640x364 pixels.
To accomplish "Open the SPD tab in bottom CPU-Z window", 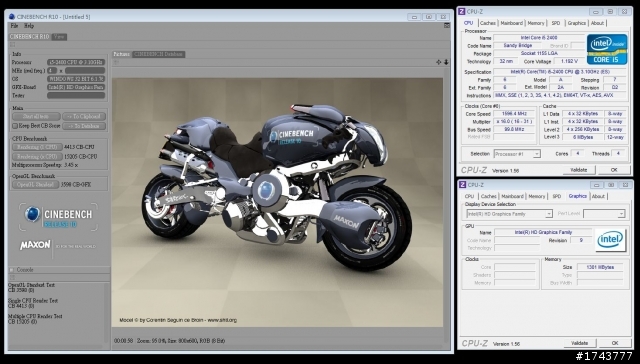I will click(x=556, y=196).
